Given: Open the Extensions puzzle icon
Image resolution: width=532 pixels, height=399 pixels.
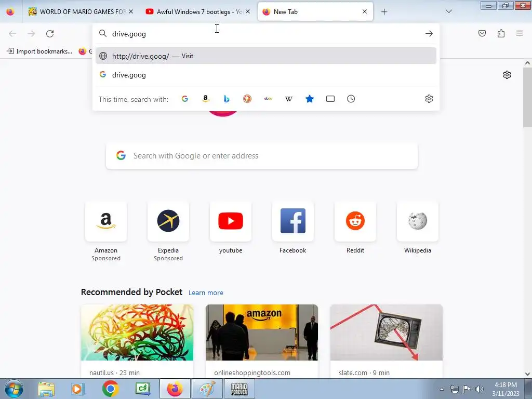Looking at the screenshot, I should point(501,33).
